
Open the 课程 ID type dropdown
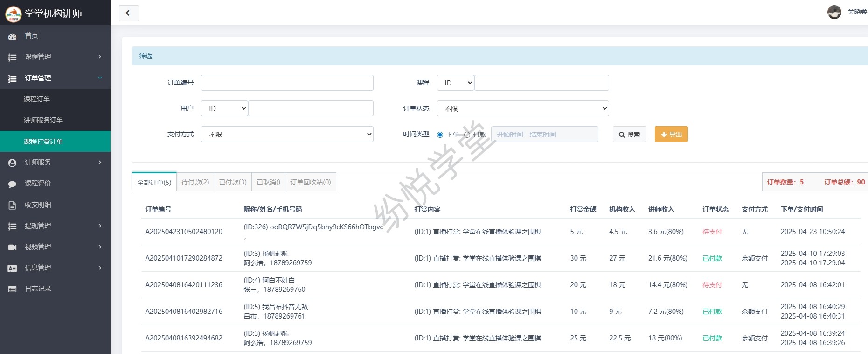tap(455, 83)
